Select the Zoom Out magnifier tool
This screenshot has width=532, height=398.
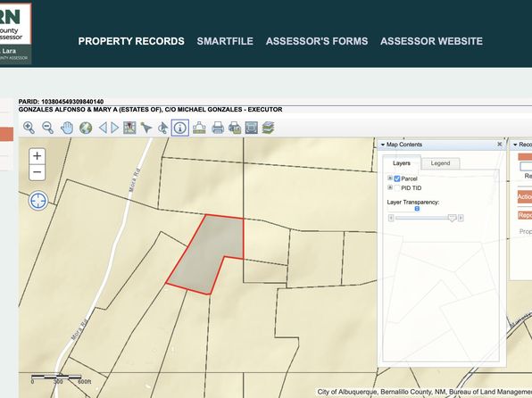[x=48, y=128]
